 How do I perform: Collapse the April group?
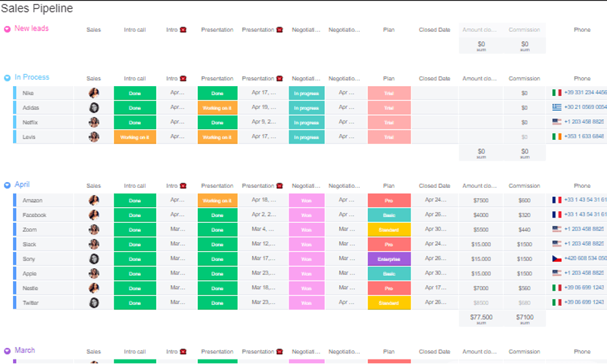click(x=7, y=185)
